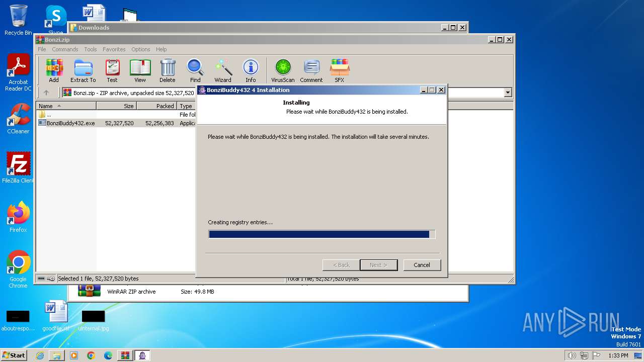644x362 pixels.
Task: Select goodfile.rtf desktop file
Action: pos(56,316)
